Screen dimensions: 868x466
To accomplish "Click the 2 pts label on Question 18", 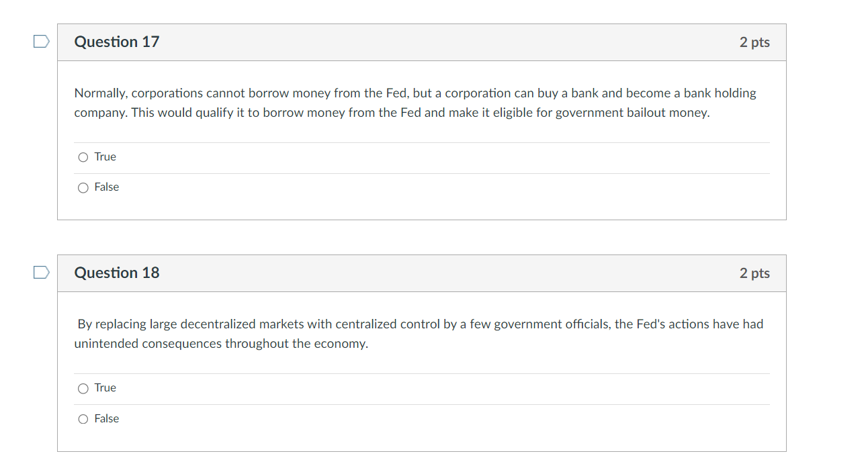I will click(754, 273).
